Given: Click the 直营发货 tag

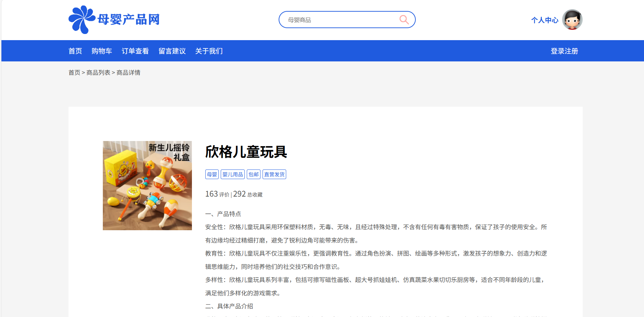Looking at the screenshot, I should 274,174.
